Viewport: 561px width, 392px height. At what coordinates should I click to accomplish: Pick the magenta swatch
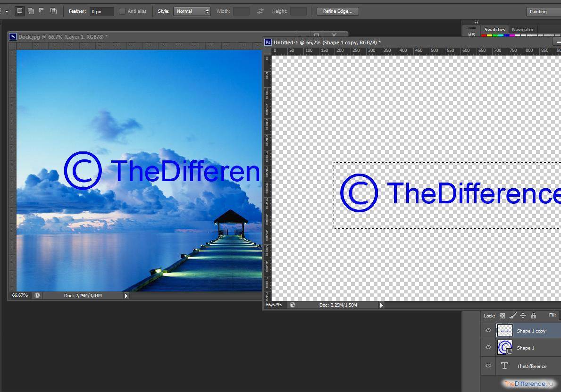pyautogui.click(x=512, y=35)
